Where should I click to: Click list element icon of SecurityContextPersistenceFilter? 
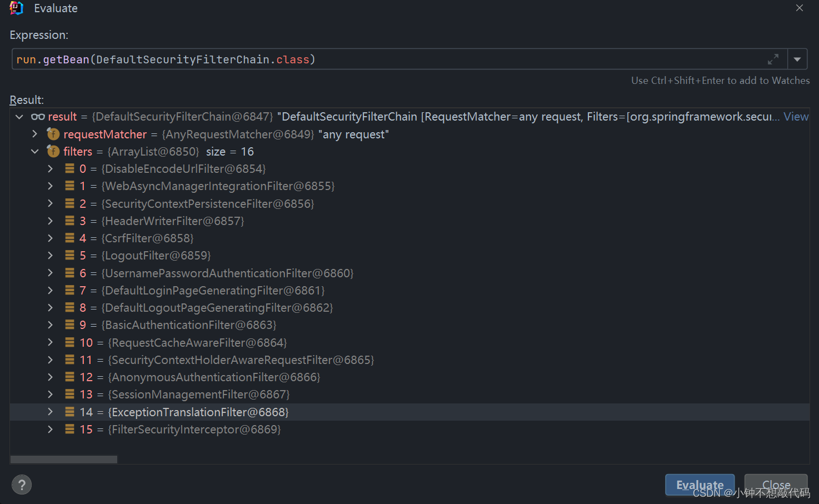point(69,203)
